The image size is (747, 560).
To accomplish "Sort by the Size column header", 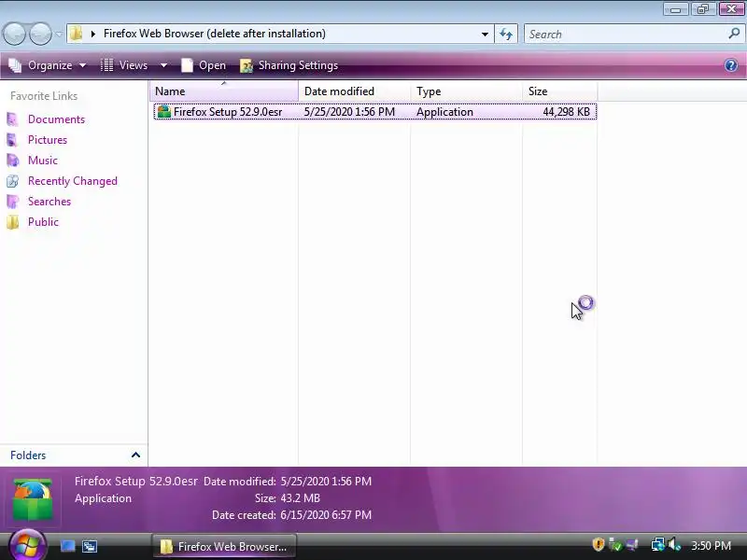I will (559, 91).
